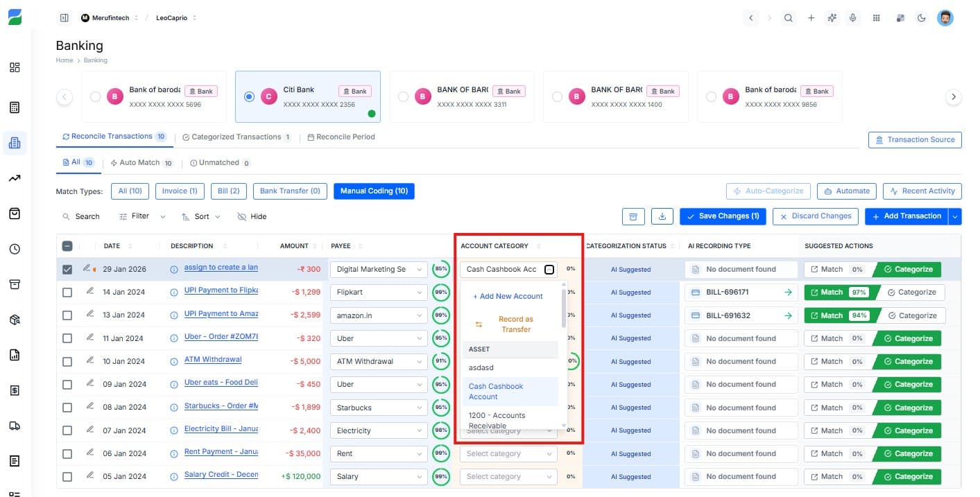
Task: Check the select-all checkbox in table header
Action: click(x=67, y=245)
